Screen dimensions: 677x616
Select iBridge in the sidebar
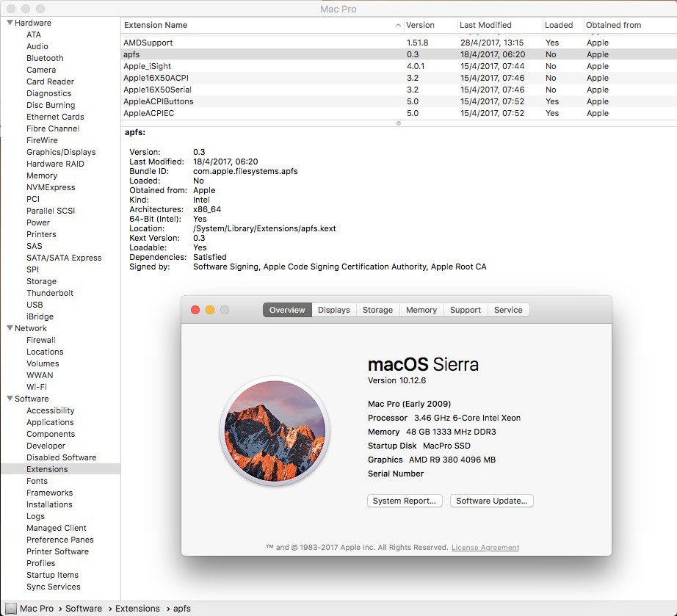tap(40, 316)
